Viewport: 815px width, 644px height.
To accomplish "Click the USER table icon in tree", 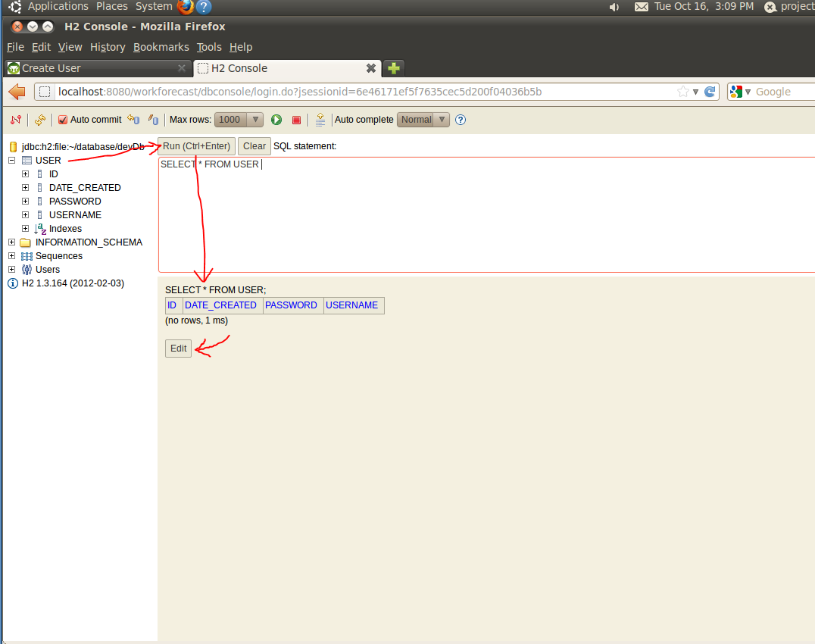I will [27, 160].
